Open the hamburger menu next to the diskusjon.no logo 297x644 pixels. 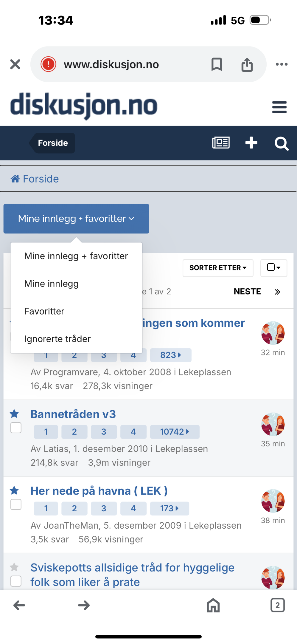coord(279,107)
